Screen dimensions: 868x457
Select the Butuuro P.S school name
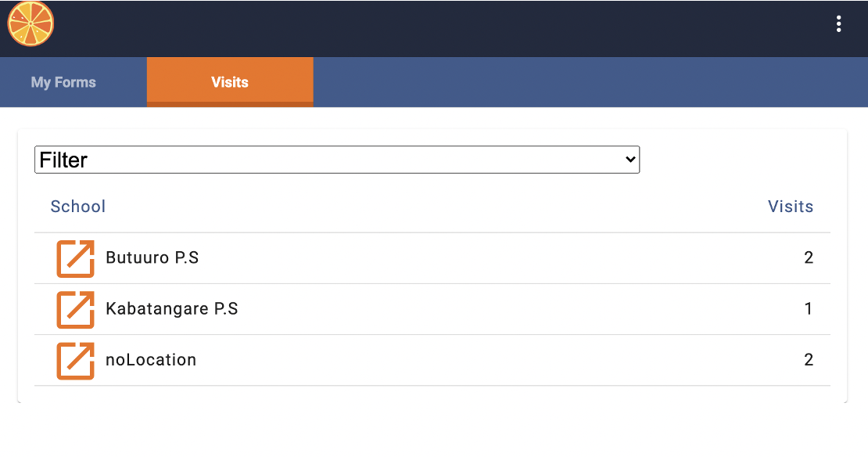pos(152,258)
